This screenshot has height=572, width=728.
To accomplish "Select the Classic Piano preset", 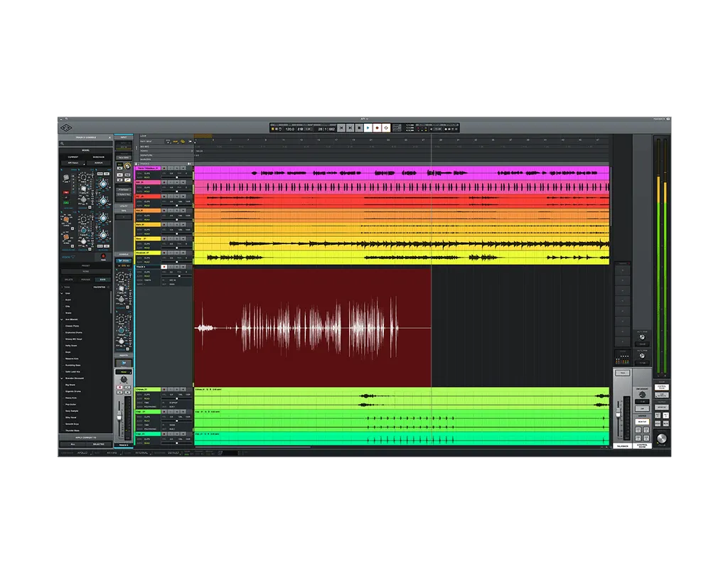I will [x=72, y=326].
